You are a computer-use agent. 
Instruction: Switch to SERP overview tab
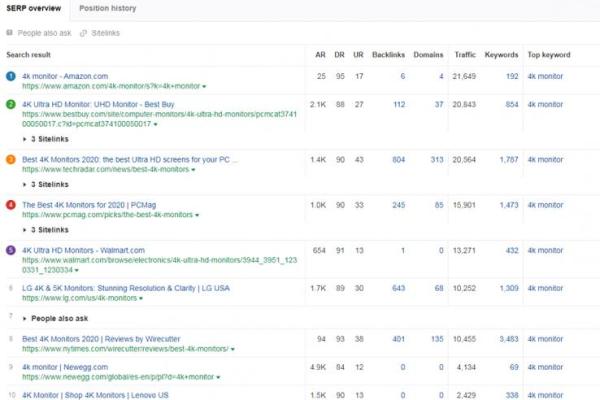tap(34, 8)
